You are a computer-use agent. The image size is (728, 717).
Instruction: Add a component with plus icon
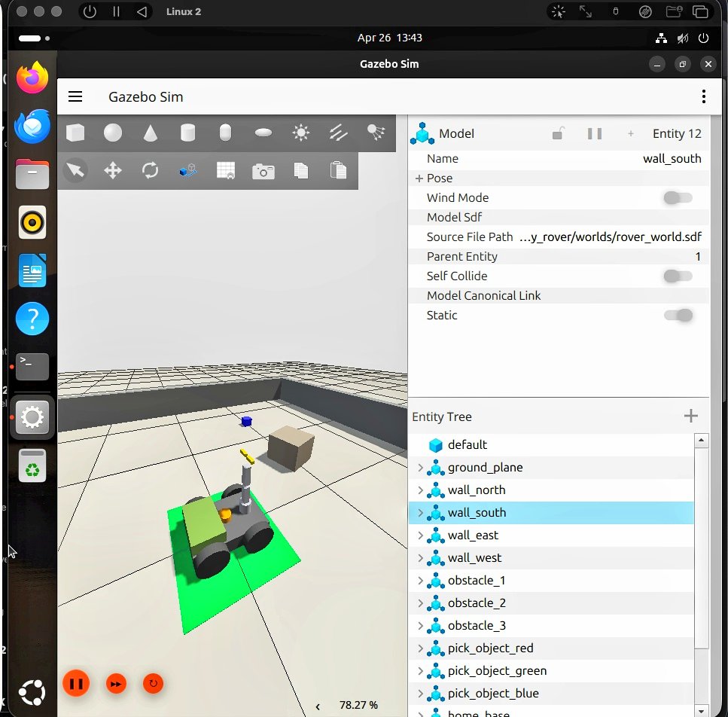630,134
